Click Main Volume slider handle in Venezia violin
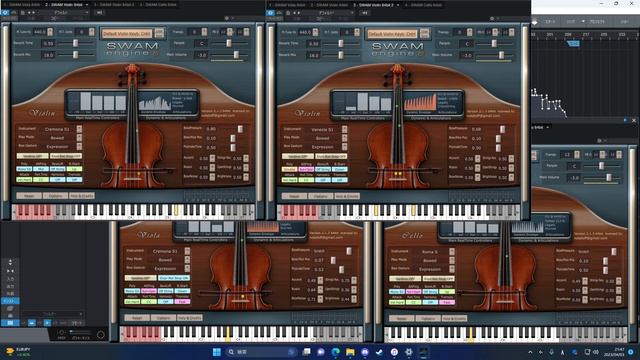 click(501, 55)
